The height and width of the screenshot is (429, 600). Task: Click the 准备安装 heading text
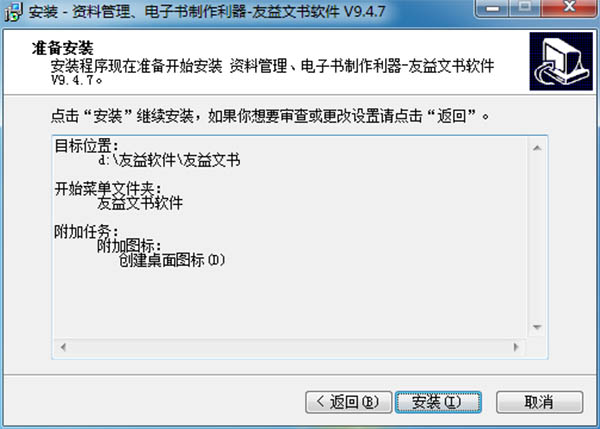(x=63, y=49)
